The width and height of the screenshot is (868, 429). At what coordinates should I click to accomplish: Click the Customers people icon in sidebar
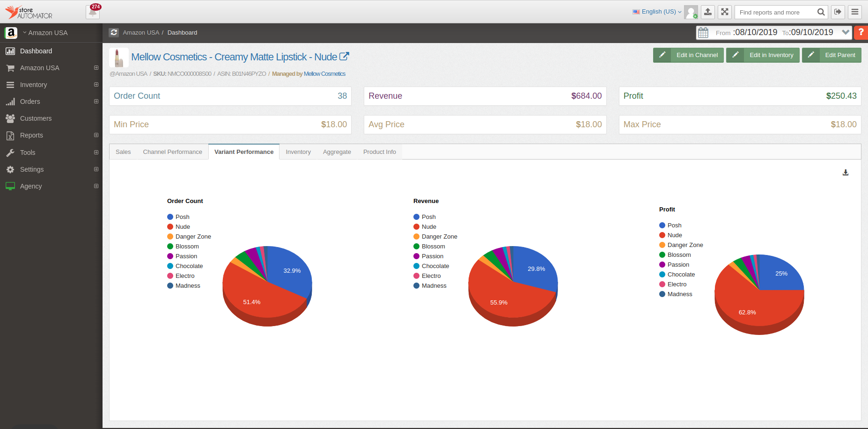tap(10, 118)
